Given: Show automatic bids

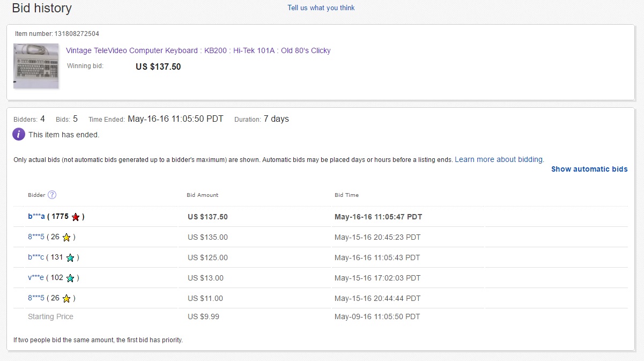Looking at the screenshot, I should 589,169.
